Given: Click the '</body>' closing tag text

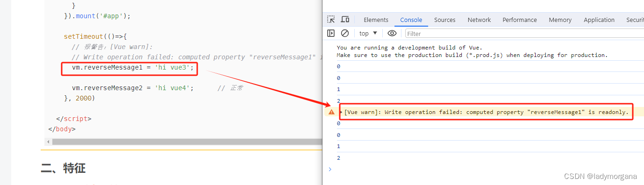Looking at the screenshot, I should (62, 129).
